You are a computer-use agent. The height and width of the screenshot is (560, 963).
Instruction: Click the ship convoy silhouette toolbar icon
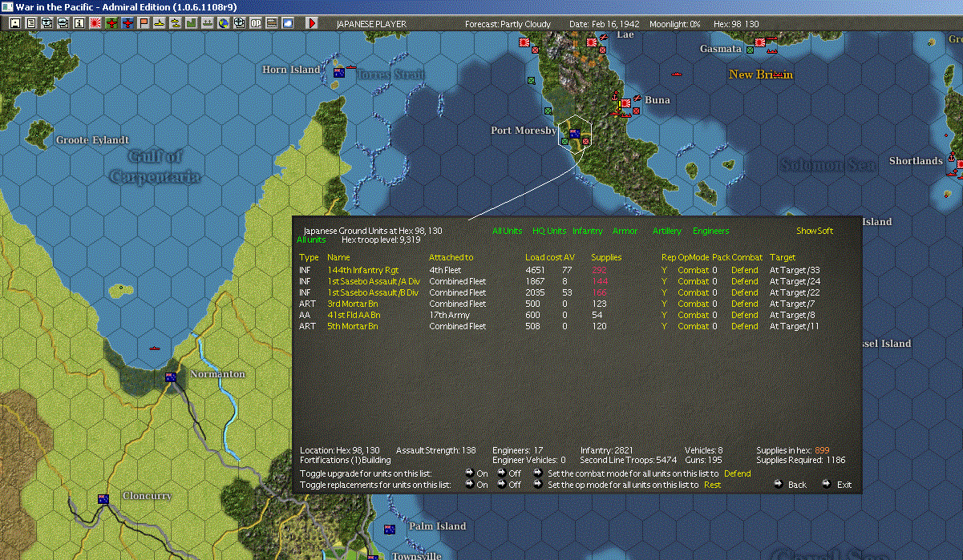click(x=207, y=23)
